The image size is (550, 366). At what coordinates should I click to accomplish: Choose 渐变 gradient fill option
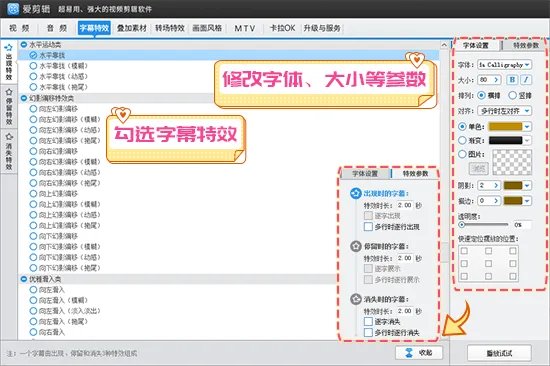tap(462, 140)
